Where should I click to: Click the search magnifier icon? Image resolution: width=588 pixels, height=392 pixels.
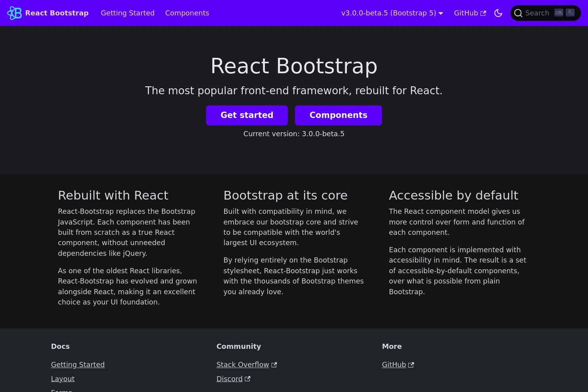tap(518, 13)
